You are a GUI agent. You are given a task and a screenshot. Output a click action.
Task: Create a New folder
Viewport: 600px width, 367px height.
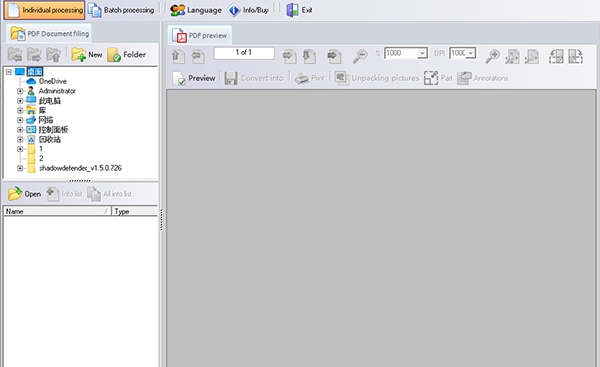pos(87,55)
